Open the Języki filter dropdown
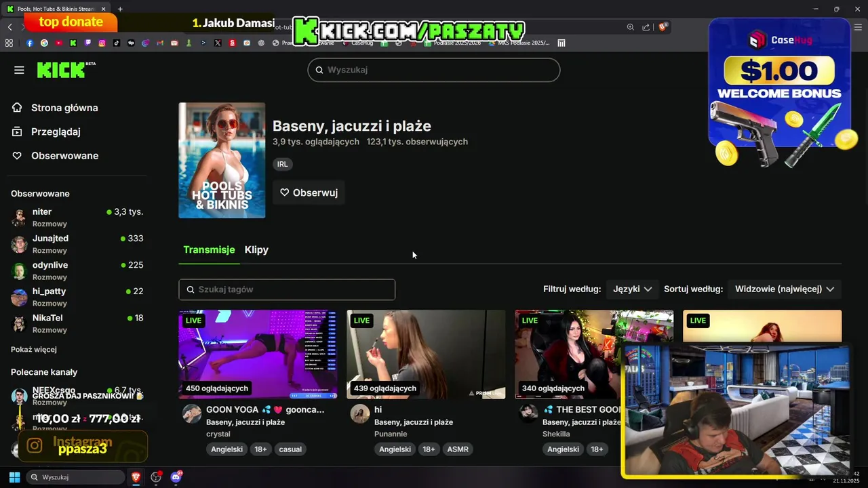Screen dimensions: 868x488 pos(632,289)
